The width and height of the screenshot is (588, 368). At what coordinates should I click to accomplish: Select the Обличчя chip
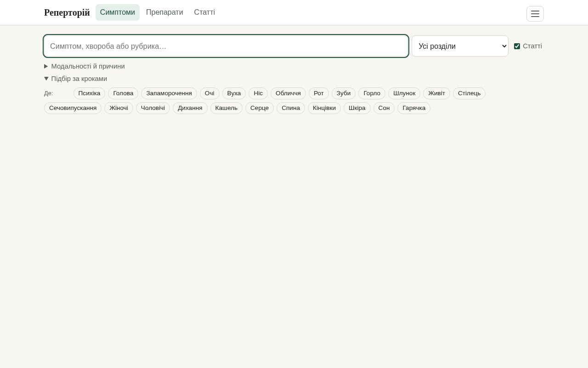(288, 93)
